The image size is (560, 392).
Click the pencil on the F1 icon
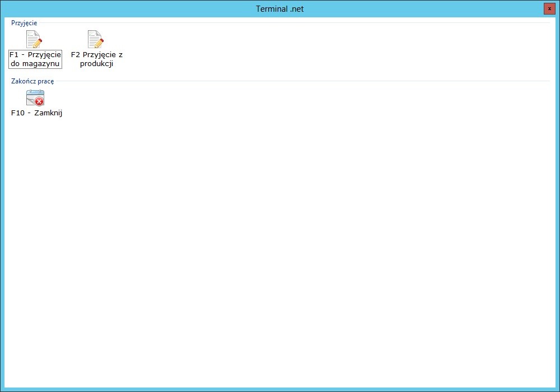tap(37, 42)
